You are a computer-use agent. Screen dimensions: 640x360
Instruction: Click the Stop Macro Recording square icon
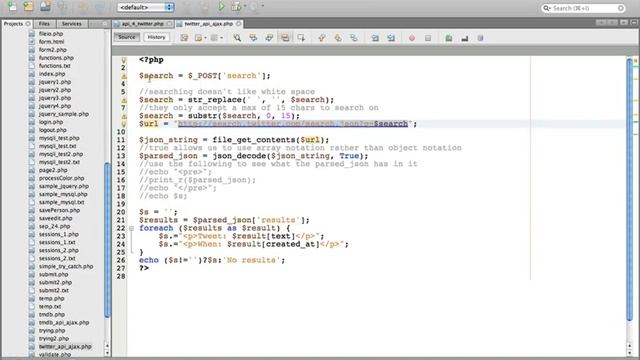[x=428, y=38]
